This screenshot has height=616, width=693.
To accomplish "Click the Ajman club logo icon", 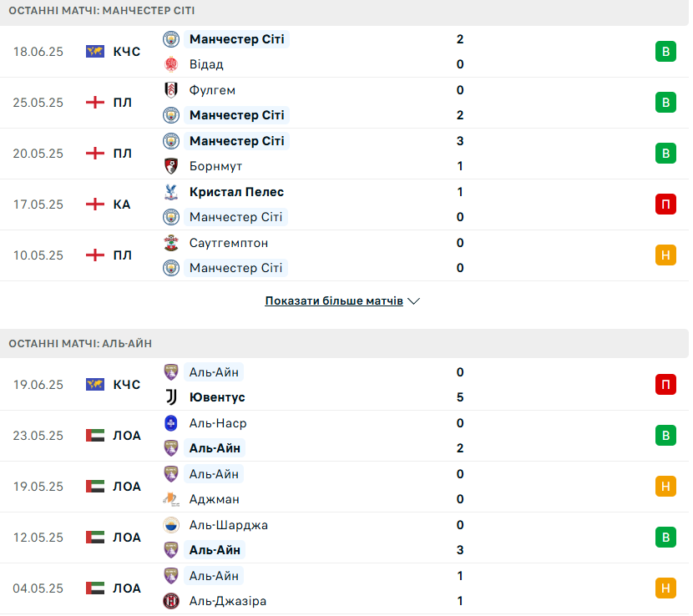I will 171,499.
